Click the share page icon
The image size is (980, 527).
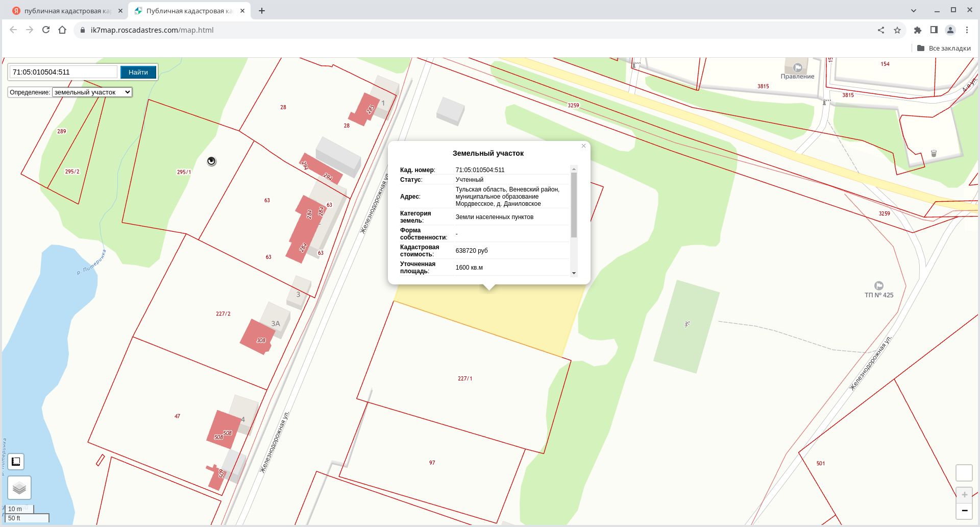pos(881,30)
